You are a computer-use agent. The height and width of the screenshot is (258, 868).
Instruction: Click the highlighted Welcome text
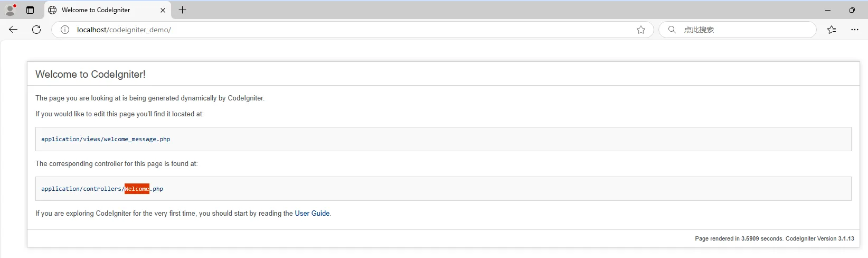137,189
